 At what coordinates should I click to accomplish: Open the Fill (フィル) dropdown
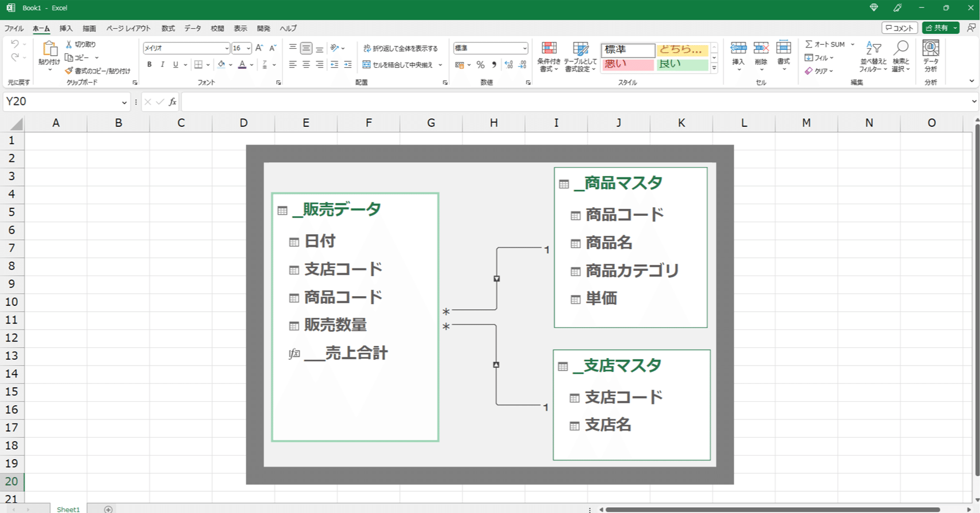pos(819,58)
